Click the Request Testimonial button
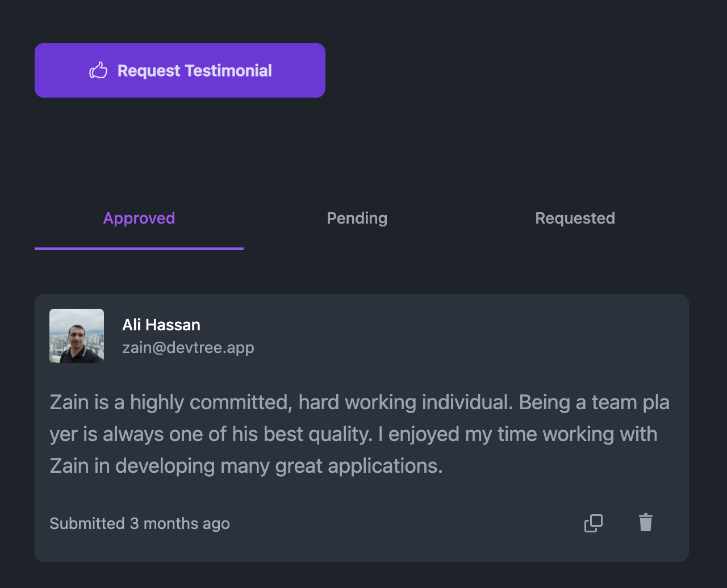 coord(180,70)
